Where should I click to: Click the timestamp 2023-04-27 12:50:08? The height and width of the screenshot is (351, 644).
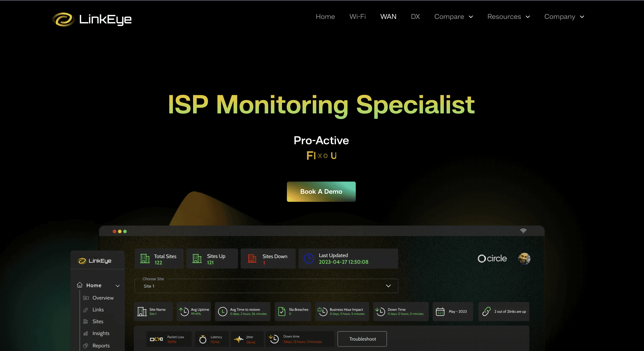[x=344, y=262]
